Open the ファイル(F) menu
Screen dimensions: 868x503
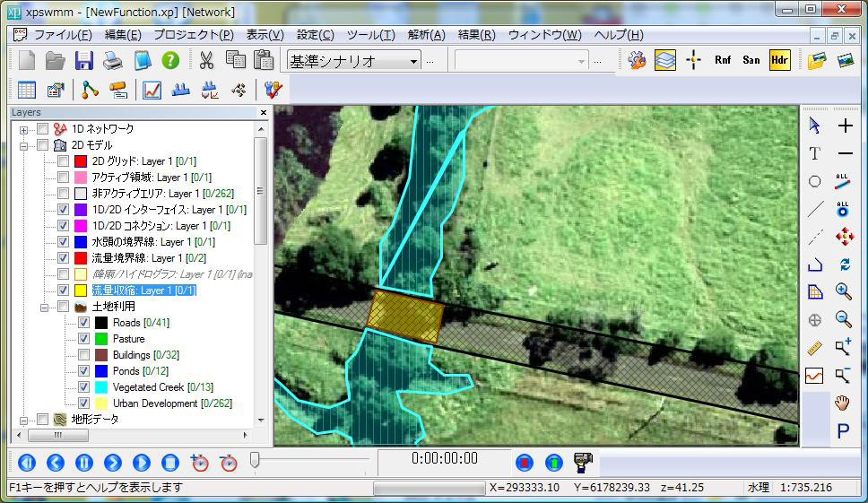point(62,35)
